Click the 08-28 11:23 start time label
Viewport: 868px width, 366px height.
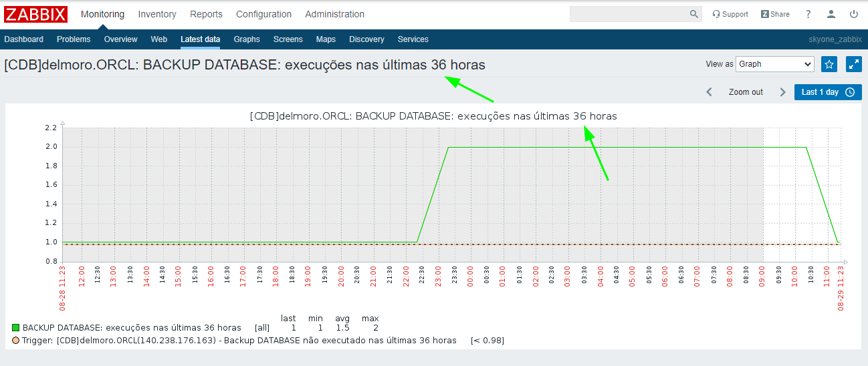pos(63,288)
